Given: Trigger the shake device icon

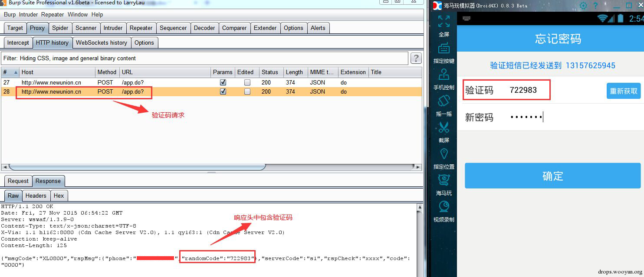Looking at the screenshot, I should coord(444,101).
